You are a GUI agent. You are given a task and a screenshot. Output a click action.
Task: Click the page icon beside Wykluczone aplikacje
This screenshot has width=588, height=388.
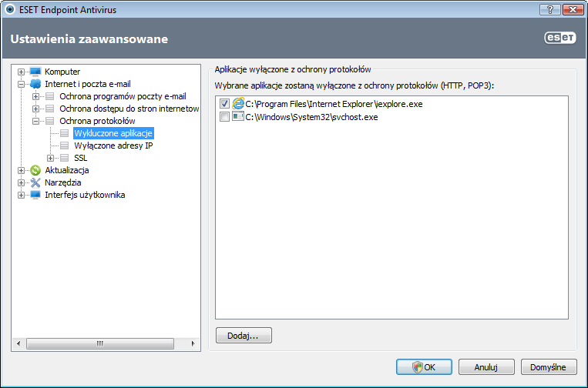pyautogui.click(x=65, y=133)
